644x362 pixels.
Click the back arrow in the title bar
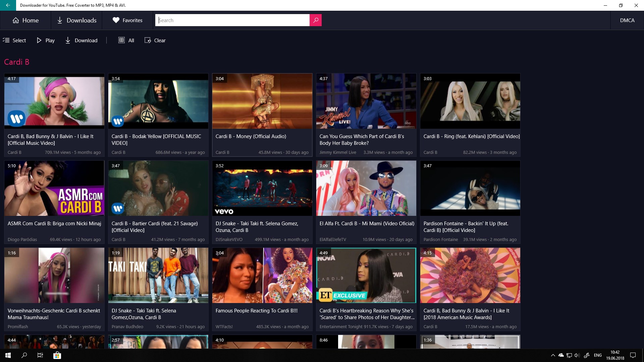[x=8, y=5]
